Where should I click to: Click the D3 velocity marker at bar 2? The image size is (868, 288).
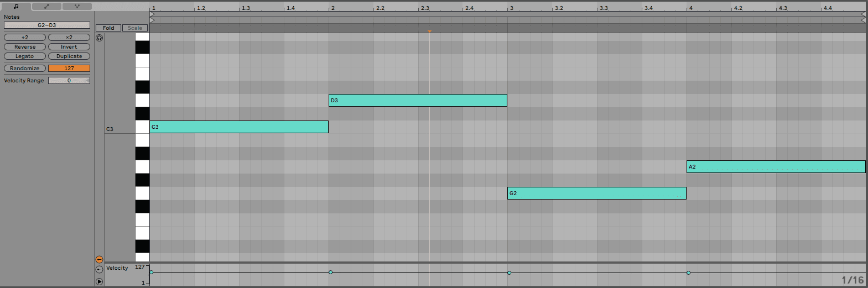pyautogui.click(x=331, y=273)
